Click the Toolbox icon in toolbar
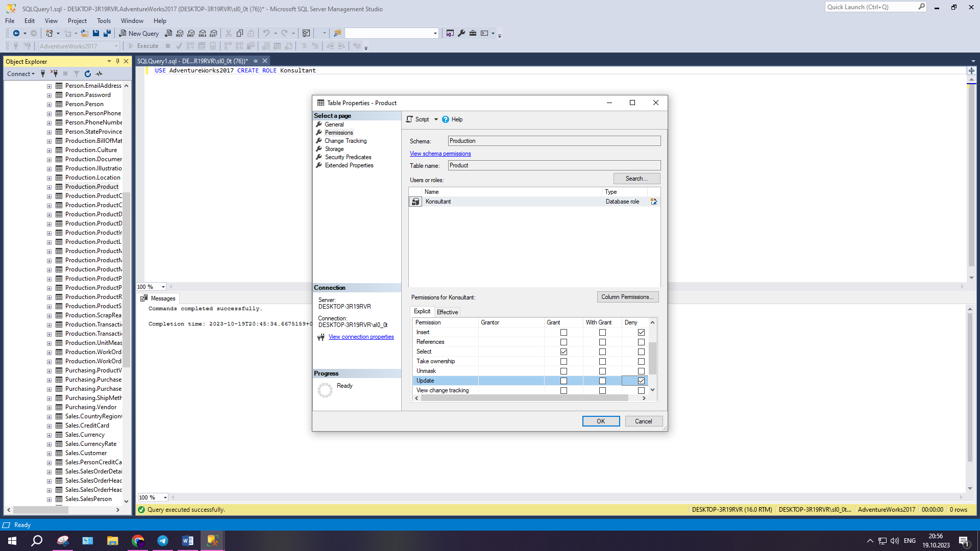Image resolution: width=980 pixels, height=551 pixels. pyautogui.click(x=473, y=33)
